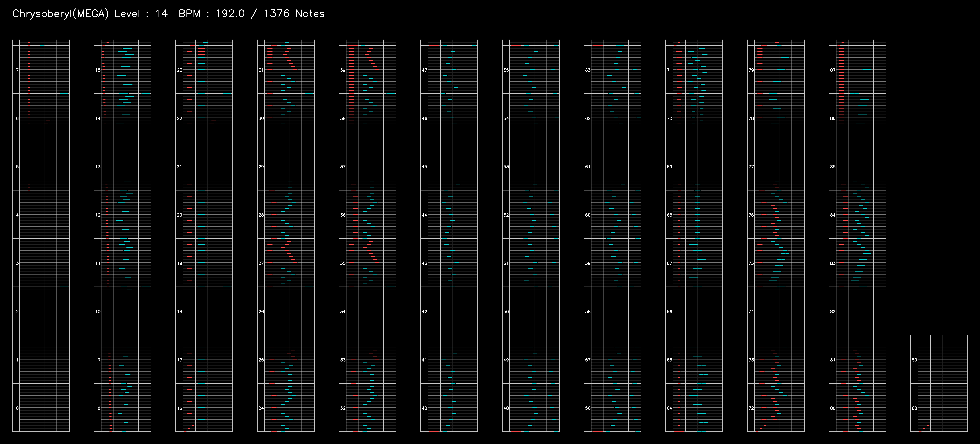Click the measure 88 label

(915, 408)
